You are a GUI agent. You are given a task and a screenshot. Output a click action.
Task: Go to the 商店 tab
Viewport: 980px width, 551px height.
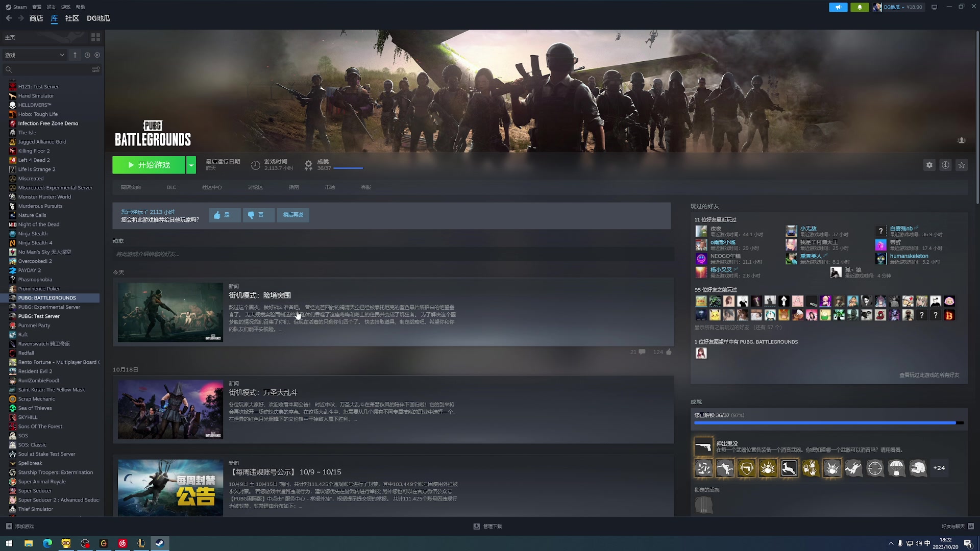tap(36, 18)
